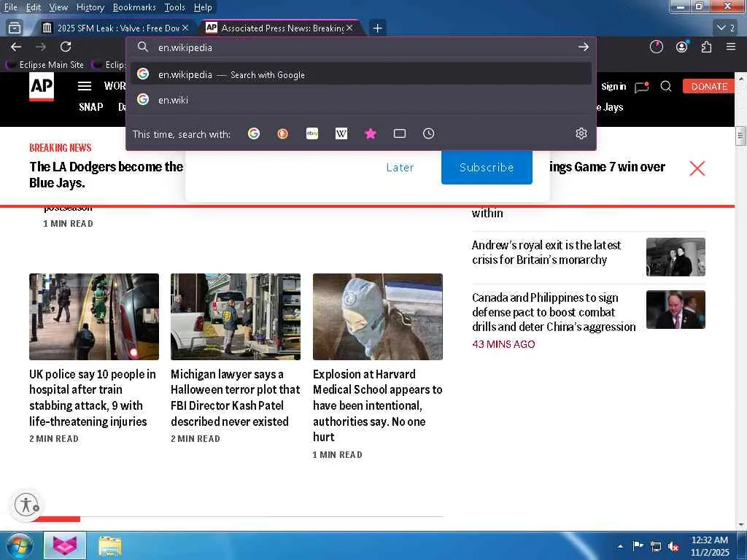Open search settings gear icon

pos(581,134)
